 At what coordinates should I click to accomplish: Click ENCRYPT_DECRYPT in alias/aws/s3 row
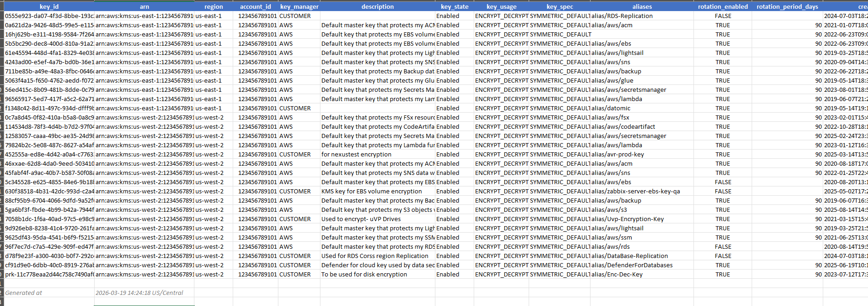click(x=501, y=210)
